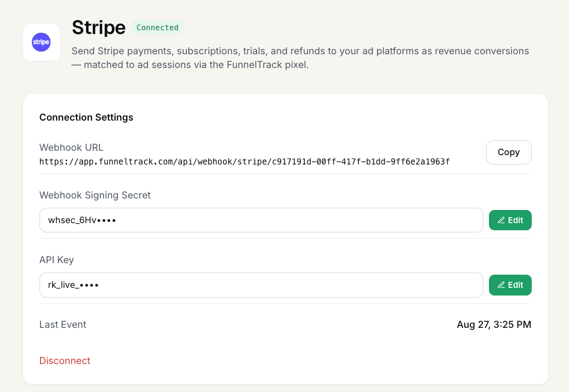Copy the Webhook URL
Viewport: 569px width, 392px height.
pos(509,152)
